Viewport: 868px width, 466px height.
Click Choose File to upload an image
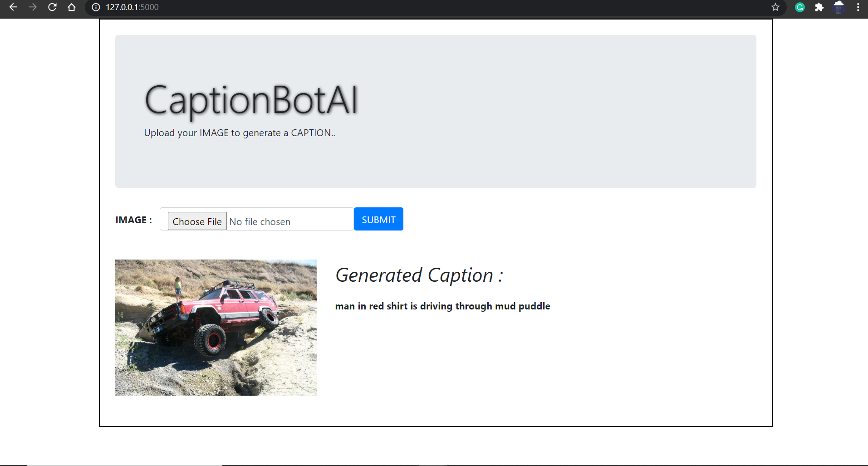click(197, 221)
